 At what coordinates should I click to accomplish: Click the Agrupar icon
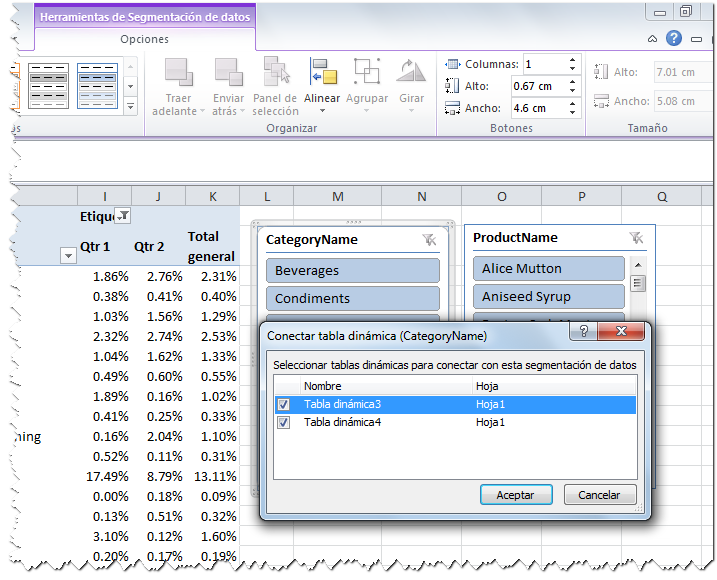point(367,71)
